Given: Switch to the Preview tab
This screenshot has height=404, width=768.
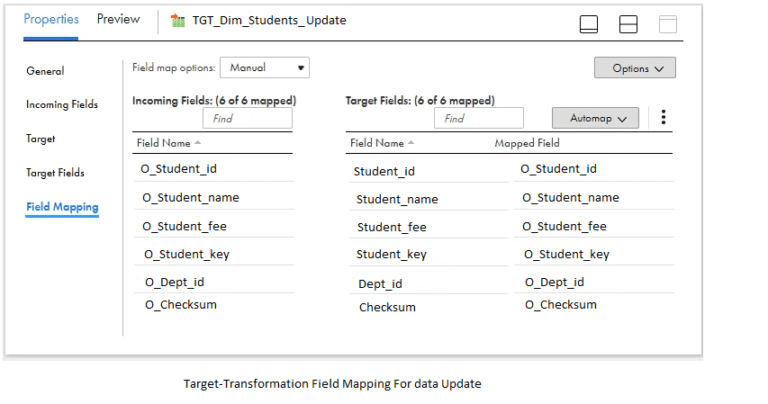Looking at the screenshot, I should coord(118,19).
